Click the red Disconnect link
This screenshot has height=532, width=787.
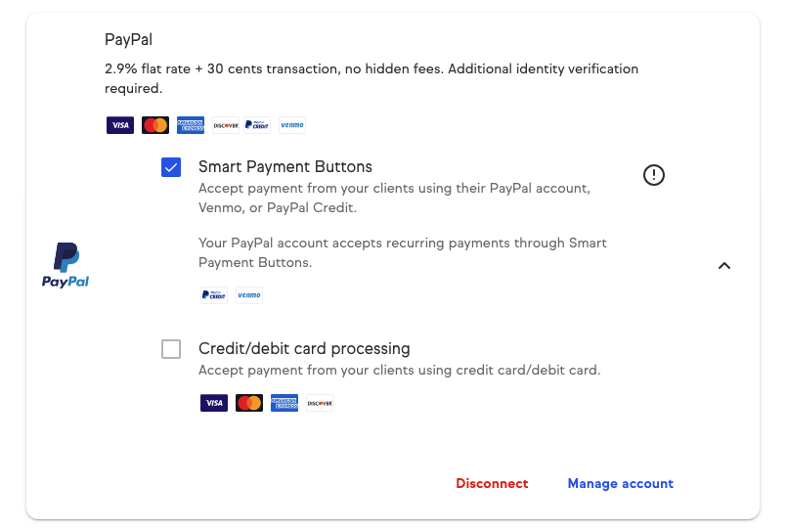pos(492,483)
